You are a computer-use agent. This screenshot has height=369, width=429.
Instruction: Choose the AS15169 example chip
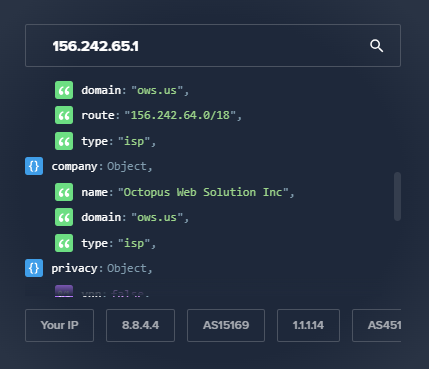(x=226, y=325)
